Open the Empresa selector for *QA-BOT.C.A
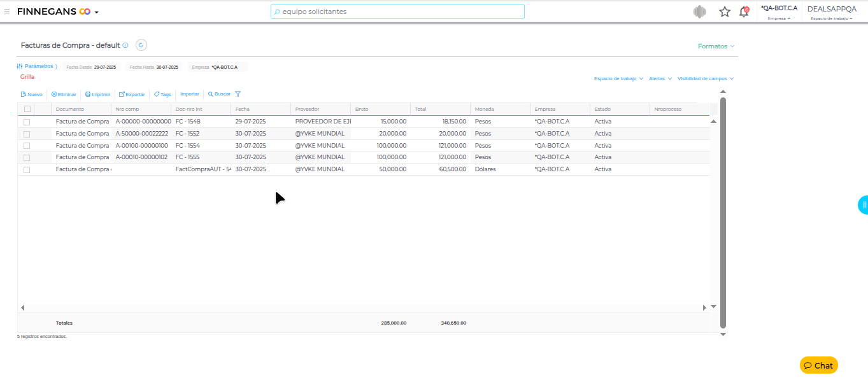This screenshot has height=387, width=868. click(x=779, y=12)
